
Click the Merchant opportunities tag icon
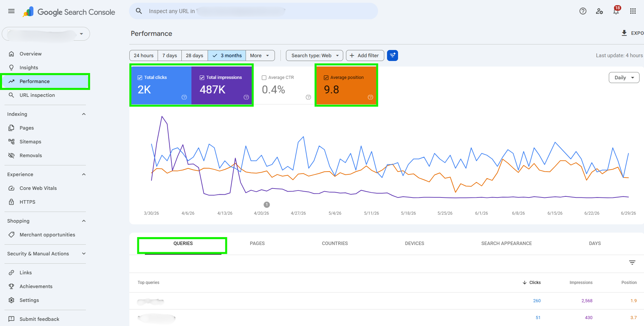tap(11, 235)
